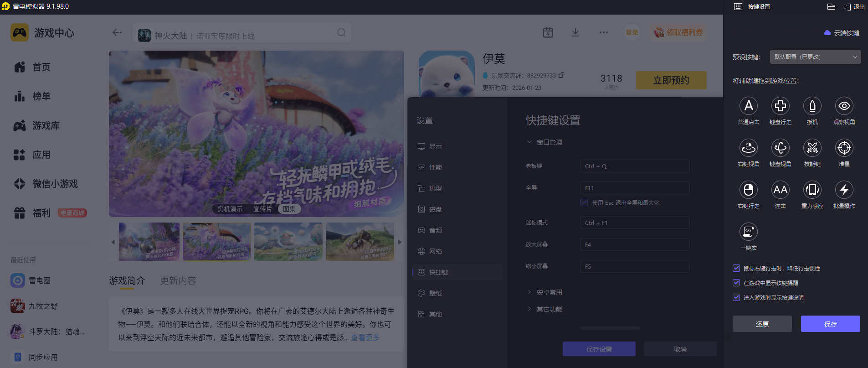Click the game search box
The image size is (868, 368).
pos(242,33)
